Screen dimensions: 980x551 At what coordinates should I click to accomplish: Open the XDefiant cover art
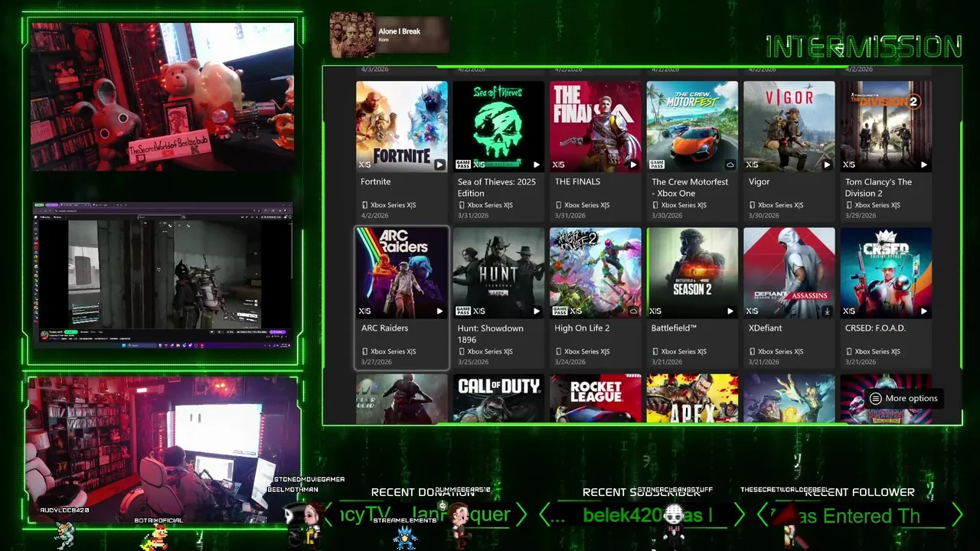coord(789,272)
